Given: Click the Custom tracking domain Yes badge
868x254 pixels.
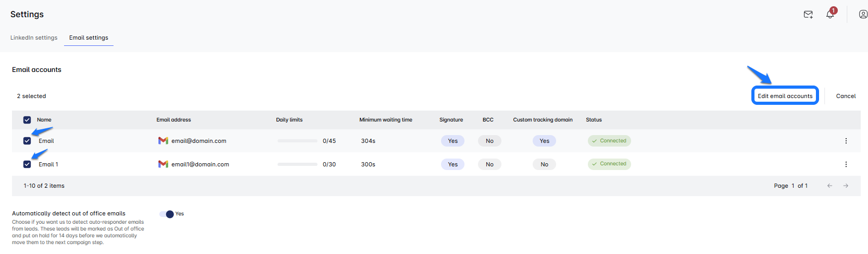Looking at the screenshot, I should click(544, 141).
